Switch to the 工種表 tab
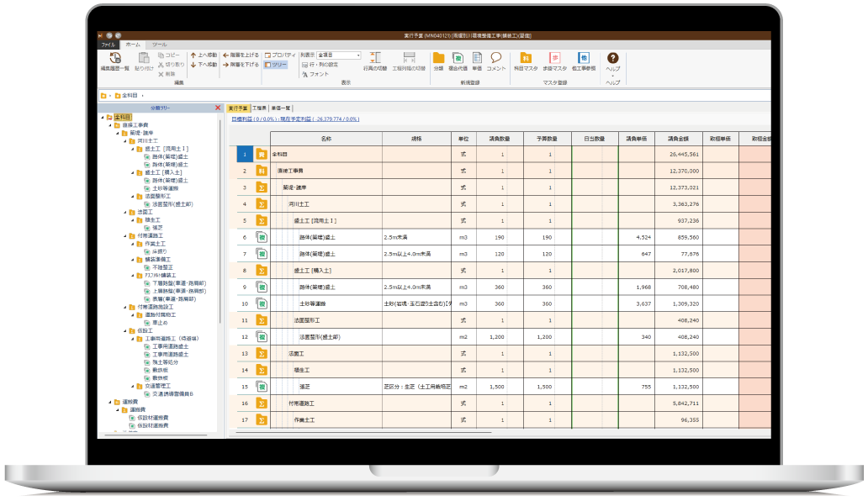 coord(259,108)
